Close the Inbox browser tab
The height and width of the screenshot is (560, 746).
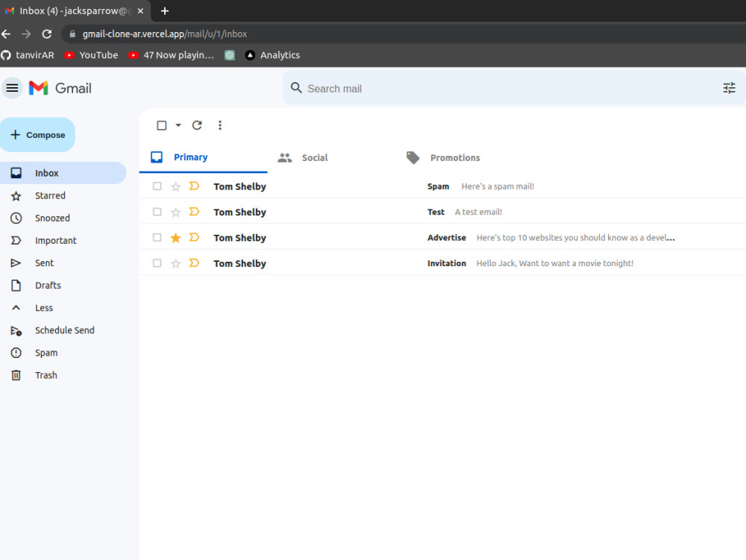coord(140,11)
